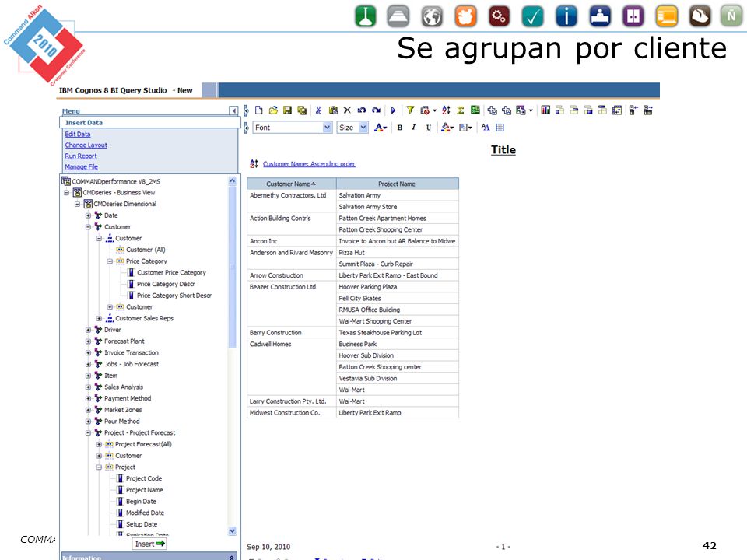Toggle bold formatting
Image resolution: width=747 pixels, height=560 pixels.
pos(400,128)
